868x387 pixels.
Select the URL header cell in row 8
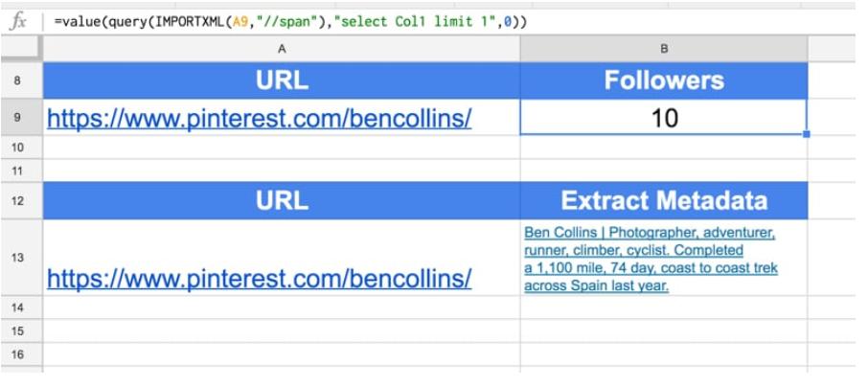point(281,80)
